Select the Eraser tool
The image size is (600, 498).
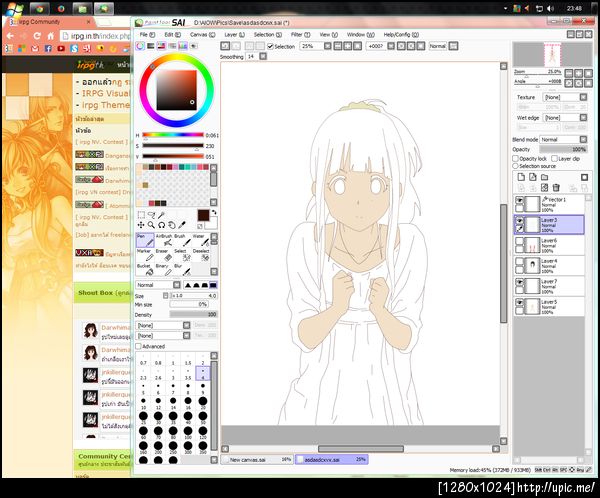pyautogui.click(x=164, y=255)
